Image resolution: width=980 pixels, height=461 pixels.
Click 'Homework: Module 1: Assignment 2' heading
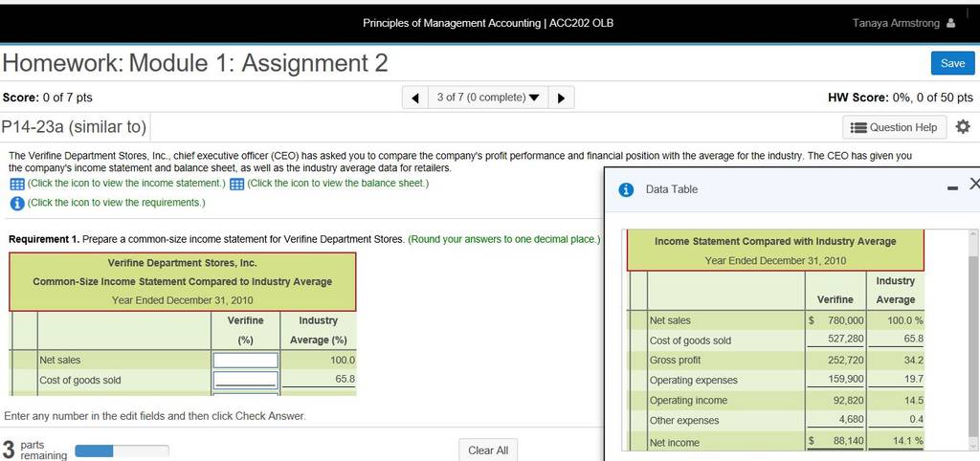pos(195,63)
